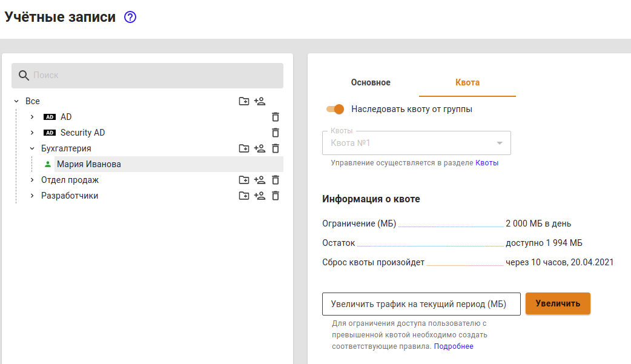Image resolution: width=631 pixels, height=364 pixels.
Task: Select user Мария Иванова in tree
Action: pyautogui.click(x=89, y=164)
